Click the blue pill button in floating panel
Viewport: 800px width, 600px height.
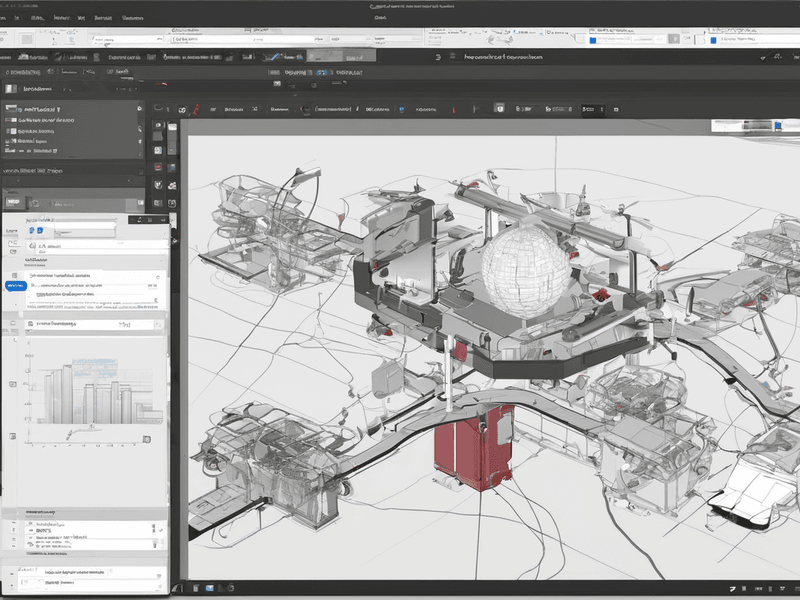tap(16, 286)
